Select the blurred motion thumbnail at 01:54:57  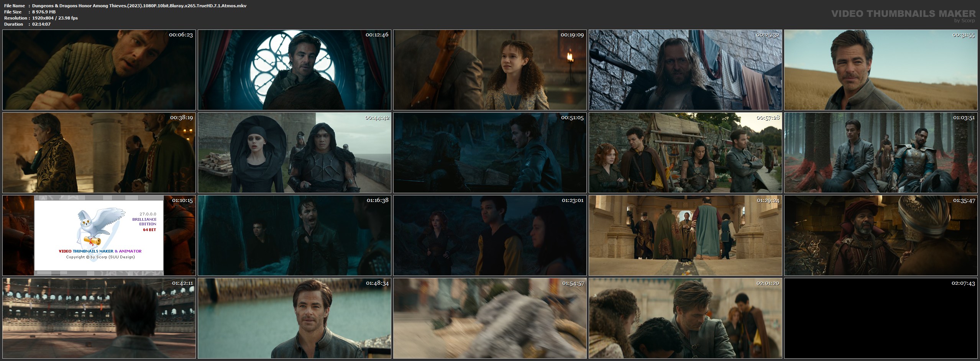(x=490, y=318)
